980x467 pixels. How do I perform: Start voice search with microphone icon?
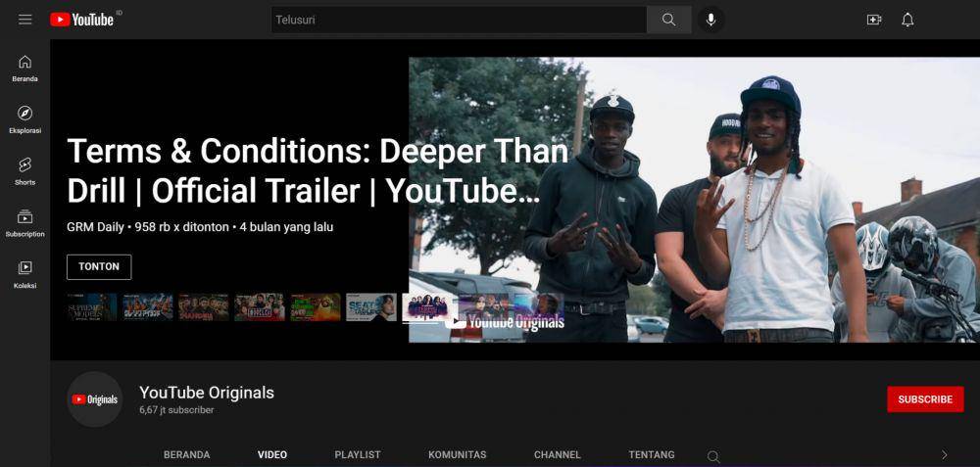tap(710, 20)
